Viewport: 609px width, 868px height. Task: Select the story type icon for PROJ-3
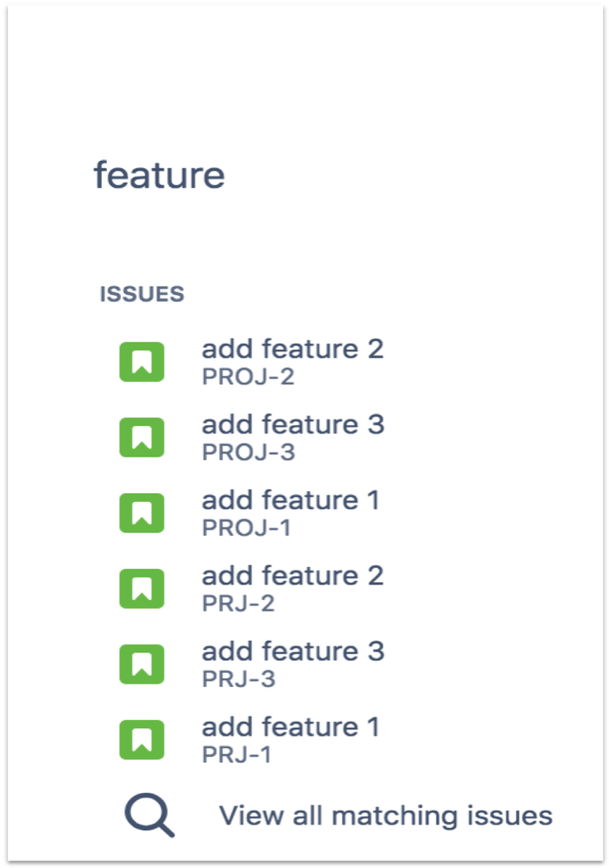tap(142, 437)
